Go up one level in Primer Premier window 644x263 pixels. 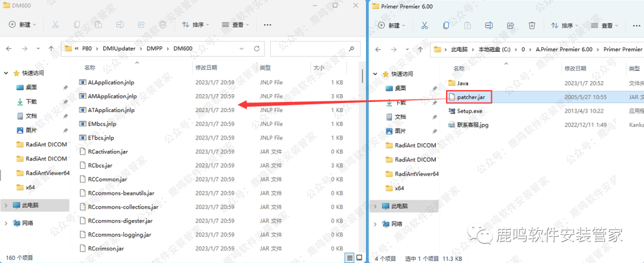pyautogui.click(x=420, y=49)
